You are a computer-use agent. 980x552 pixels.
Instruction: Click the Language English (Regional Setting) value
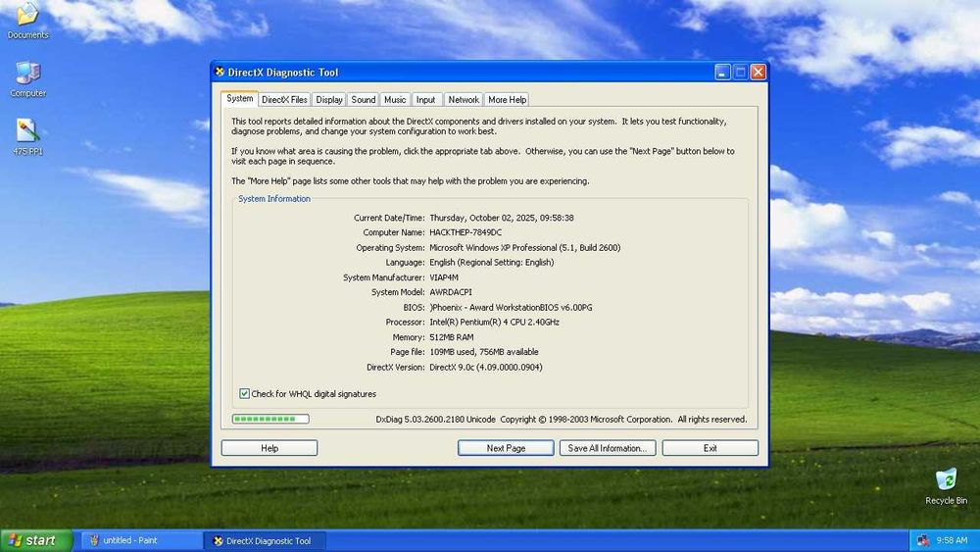(x=491, y=263)
